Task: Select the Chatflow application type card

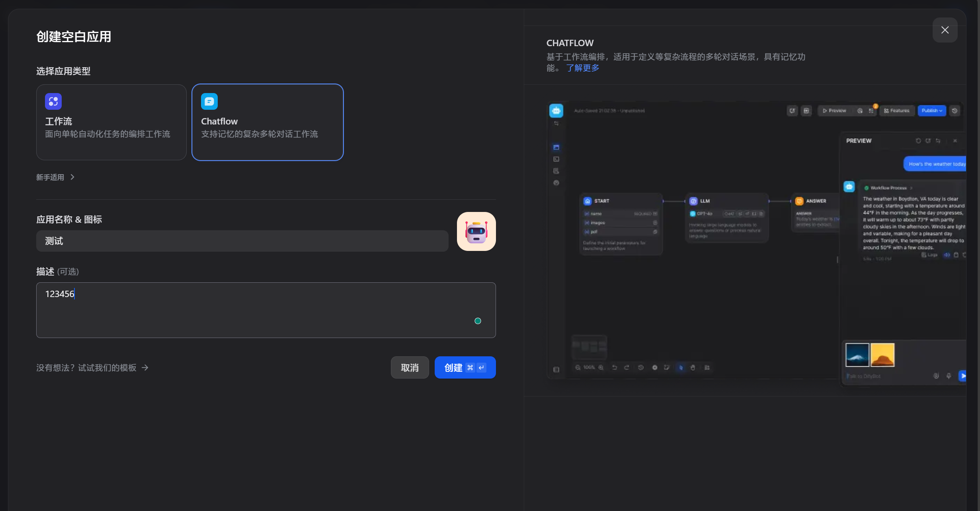Action: (267, 122)
